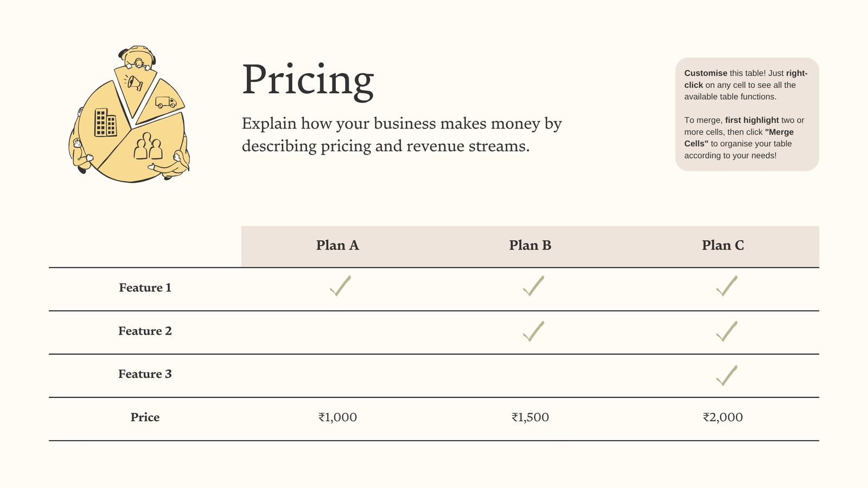Click the Plan C header cell
Screen dimensions: 868x488
[x=723, y=246]
